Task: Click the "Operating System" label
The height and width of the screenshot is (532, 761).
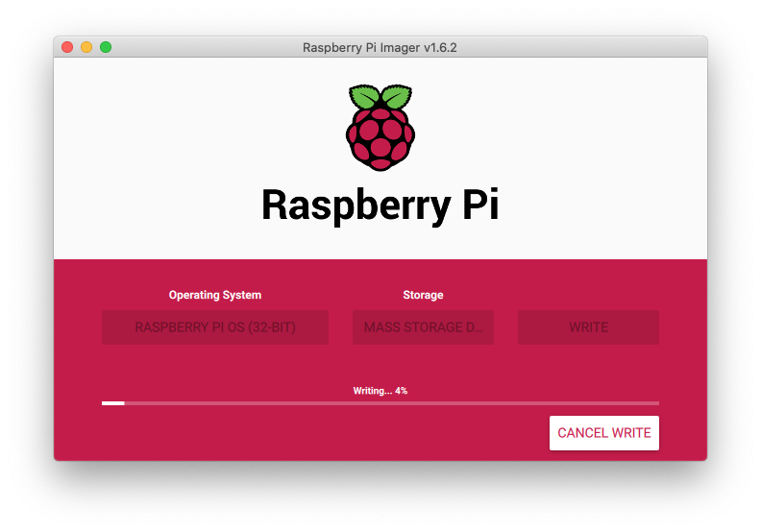Action: click(x=215, y=295)
